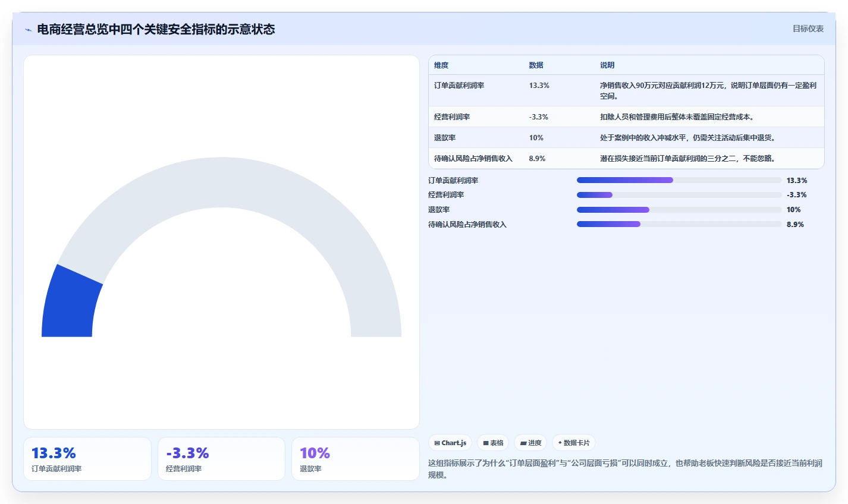Select 待确认风险占净销售收入 cell in the table

[473, 159]
